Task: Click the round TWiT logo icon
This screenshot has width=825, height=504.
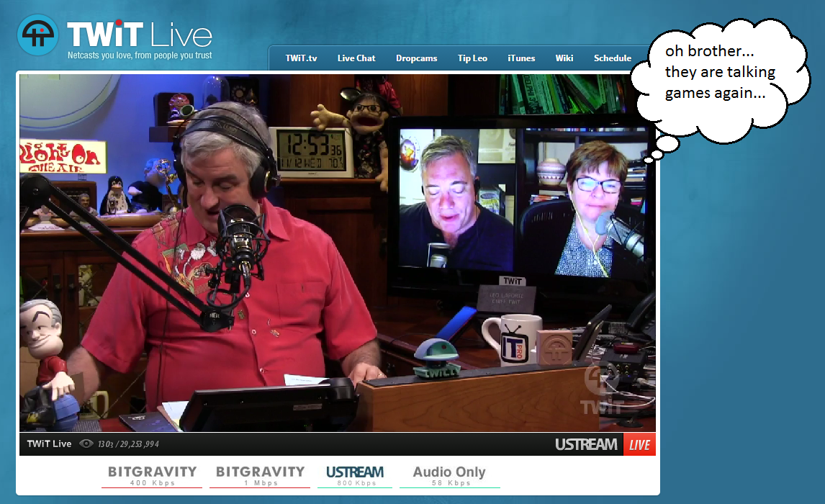Action: tap(37, 35)
